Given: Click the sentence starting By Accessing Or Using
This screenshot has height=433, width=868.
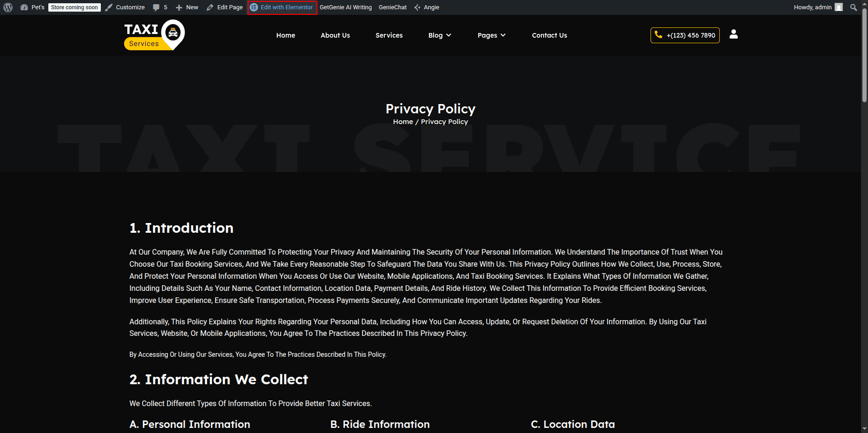Looking at the screenshot, I should pyautogui.click(x=258, y=354).
